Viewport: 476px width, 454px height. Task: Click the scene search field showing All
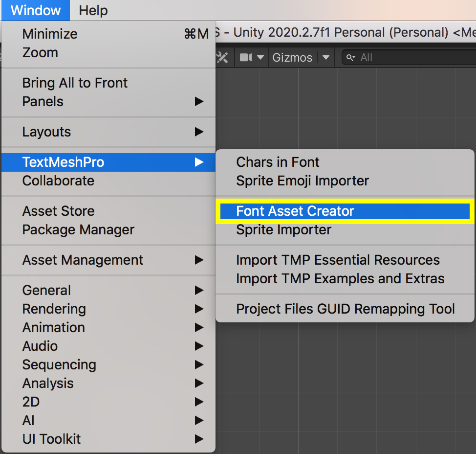(409, 57)
